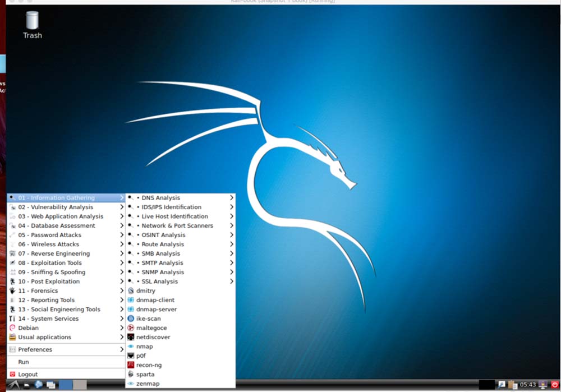Launch the web browser from the taskbar
Image resolution: width=561 pixels, height=392 pixels.
(x=39, y=385)
